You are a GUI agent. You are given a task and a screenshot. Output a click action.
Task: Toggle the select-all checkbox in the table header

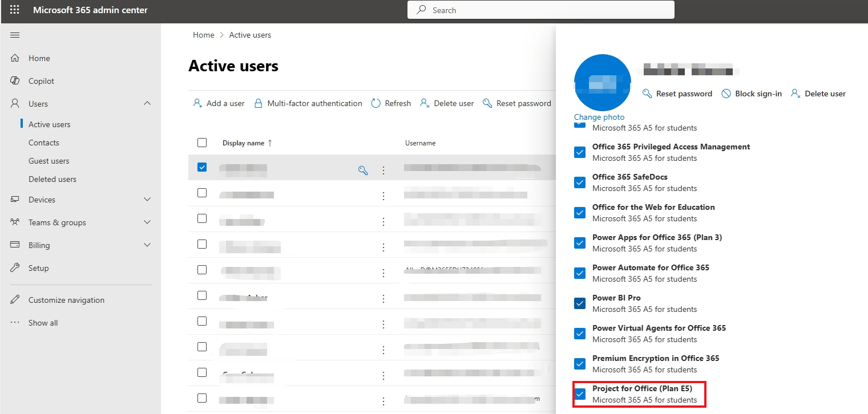[x=202, y=143]
